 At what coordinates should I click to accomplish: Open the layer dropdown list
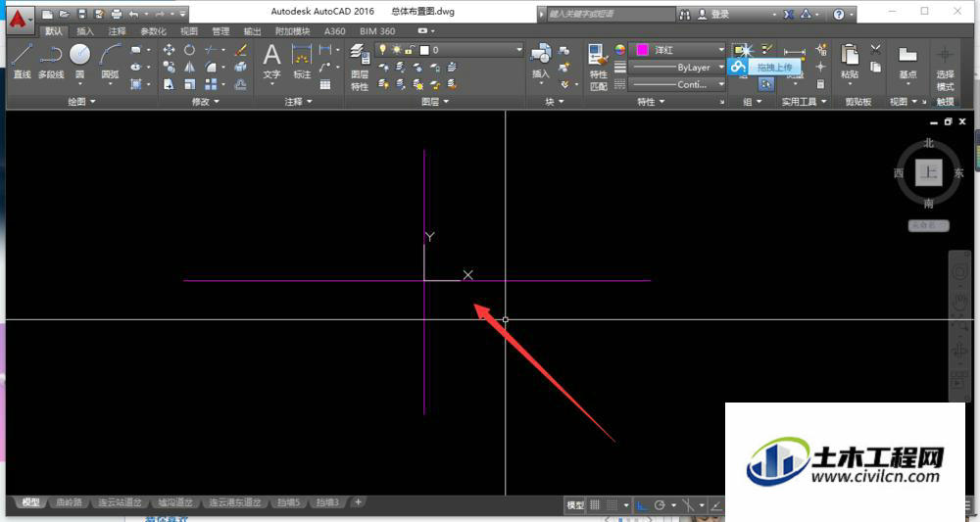pos(518,49)
